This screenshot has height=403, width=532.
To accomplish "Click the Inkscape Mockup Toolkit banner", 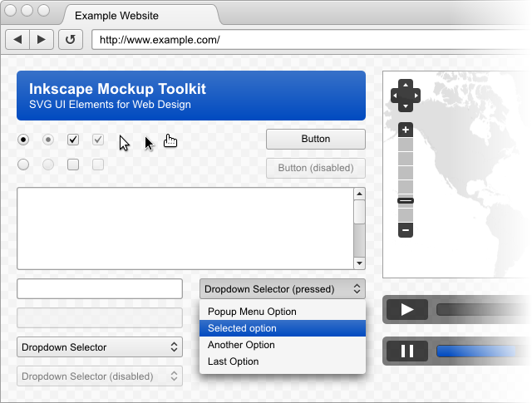I will point(191,96).
